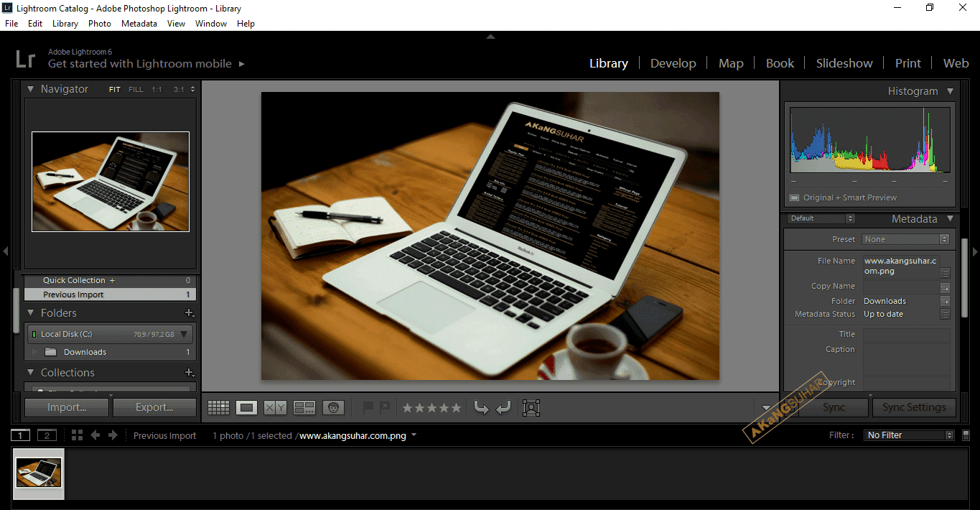
Task: Collapse the Metadata panel
Action: [x=950, y=220]
